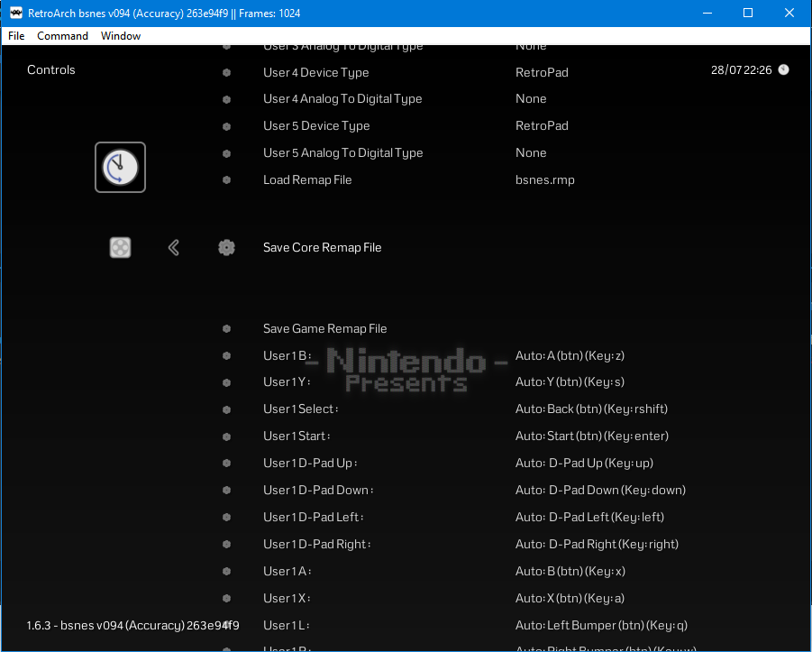Select the User 1 B mapping row
This screenshot has height=652, width=812.
pos(287,355)
